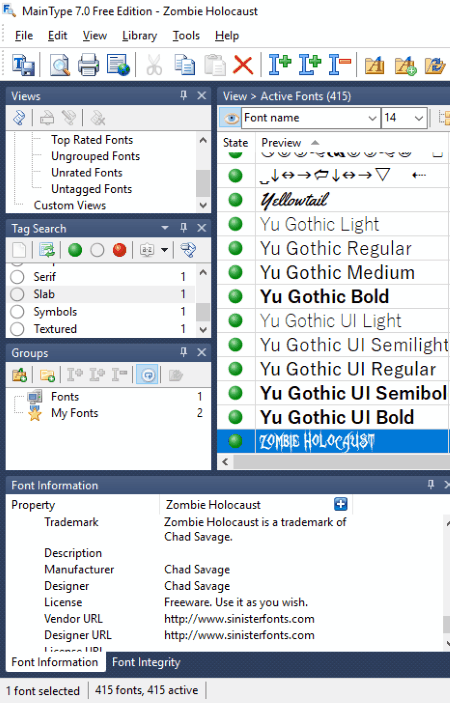Click the Uninstall font red minus icon
The width and height of the screenshot is (450, 703).
pyautogui.click(x=339, y=65)
